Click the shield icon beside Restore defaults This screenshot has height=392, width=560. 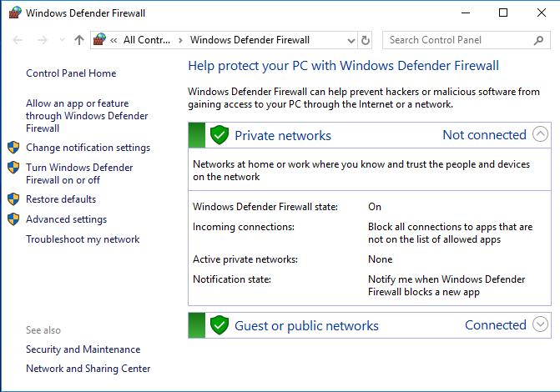coord(13,199)
